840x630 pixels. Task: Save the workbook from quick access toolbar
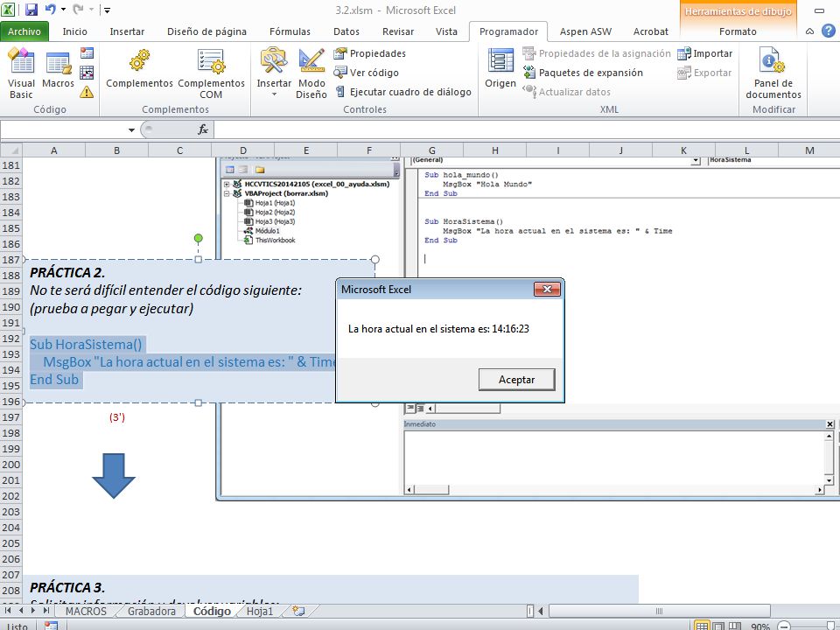pos(31,10)
